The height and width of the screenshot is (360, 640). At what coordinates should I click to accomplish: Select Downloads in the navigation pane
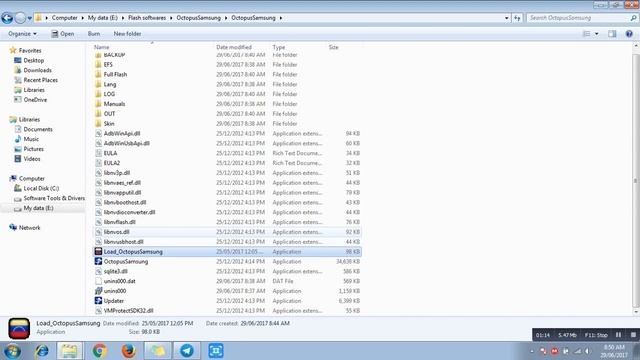pos(37,70)
